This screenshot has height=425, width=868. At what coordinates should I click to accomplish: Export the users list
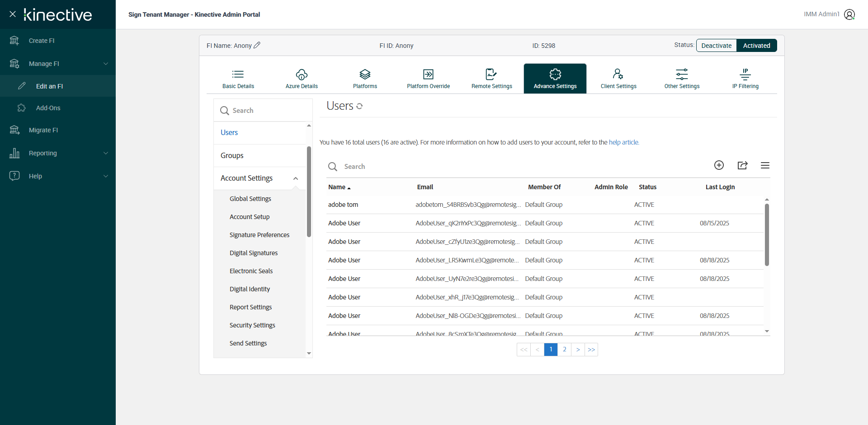[x=742, y=165]
